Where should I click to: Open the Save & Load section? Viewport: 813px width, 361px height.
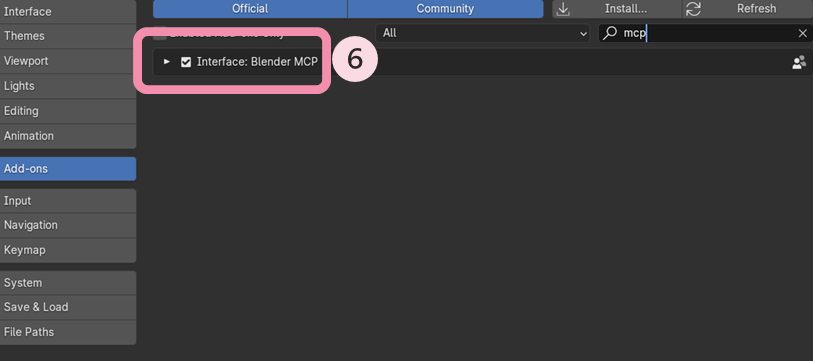(68, 307)
